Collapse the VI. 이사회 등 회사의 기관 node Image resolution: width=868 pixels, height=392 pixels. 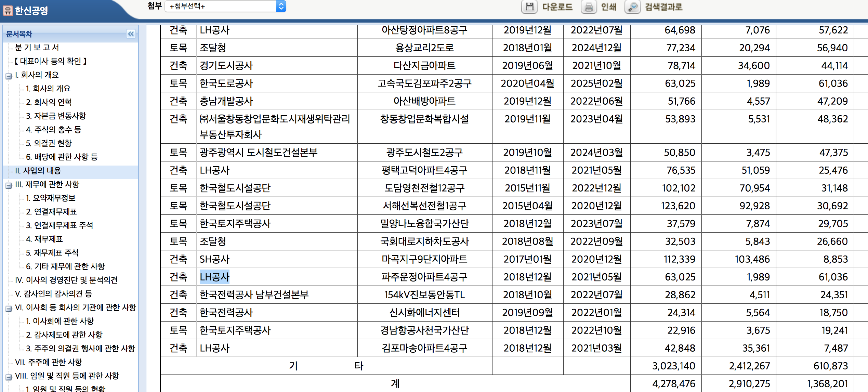9,309
